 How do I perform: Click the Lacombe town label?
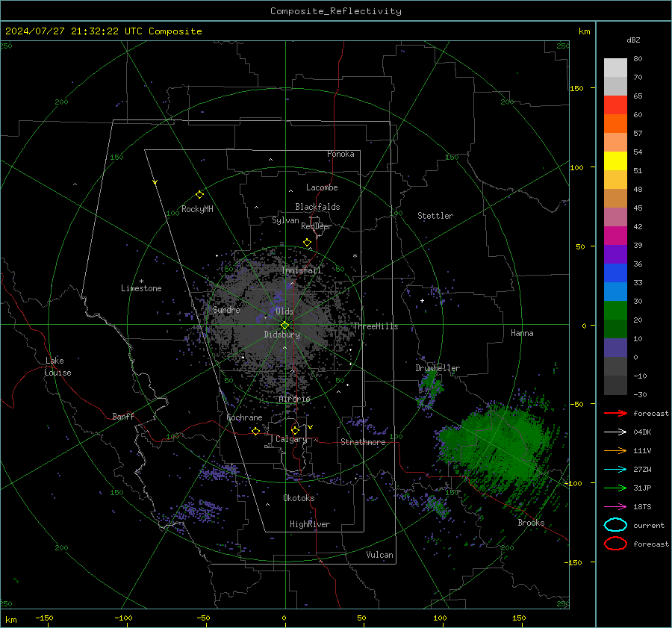pyautogui.click(x=322, y=187)
